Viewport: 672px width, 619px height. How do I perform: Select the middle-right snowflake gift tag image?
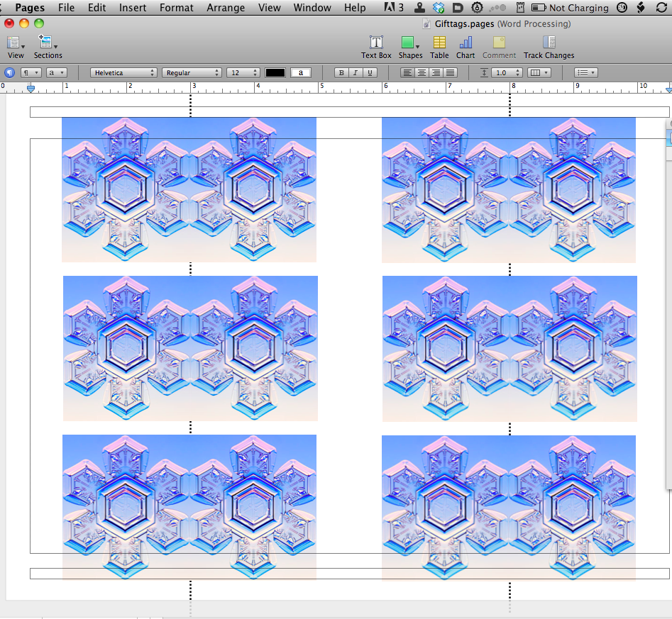point(509,349)
